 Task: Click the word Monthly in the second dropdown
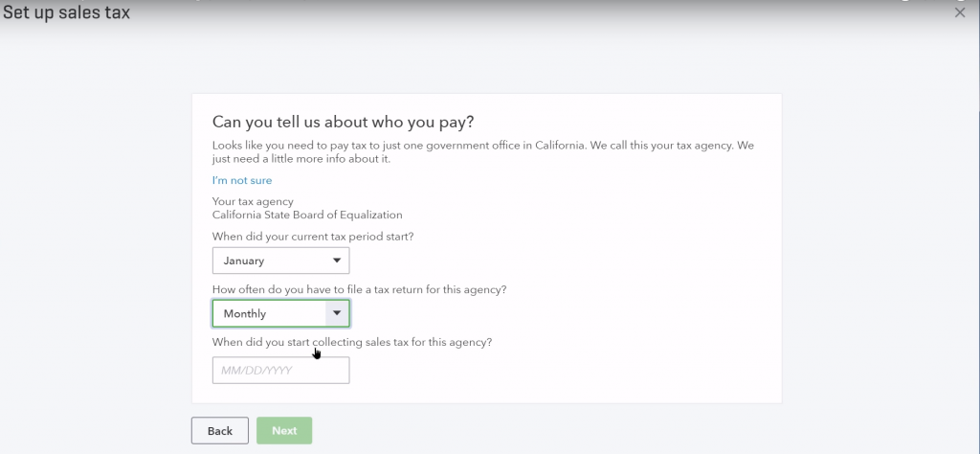(245, 313)
